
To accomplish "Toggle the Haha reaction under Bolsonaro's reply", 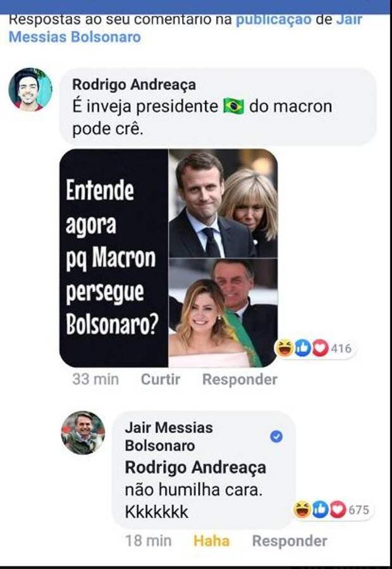I will (211, 541).
